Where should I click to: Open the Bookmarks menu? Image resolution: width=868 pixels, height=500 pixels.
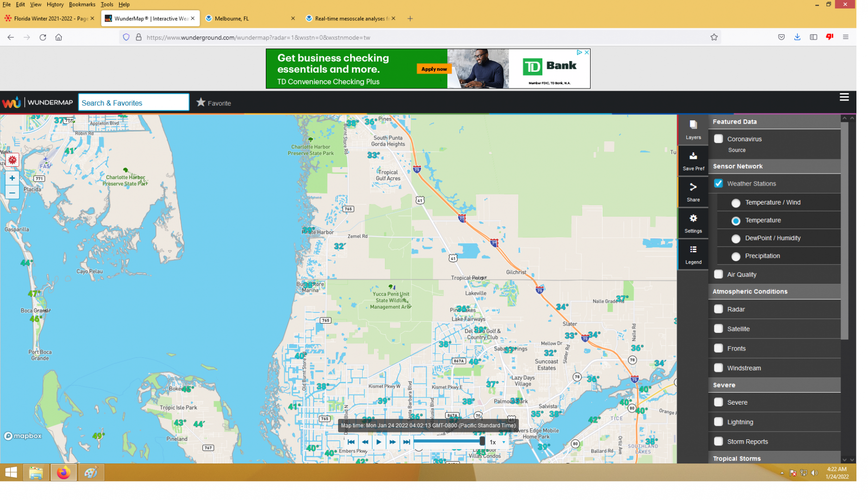(x=83, y=5)
